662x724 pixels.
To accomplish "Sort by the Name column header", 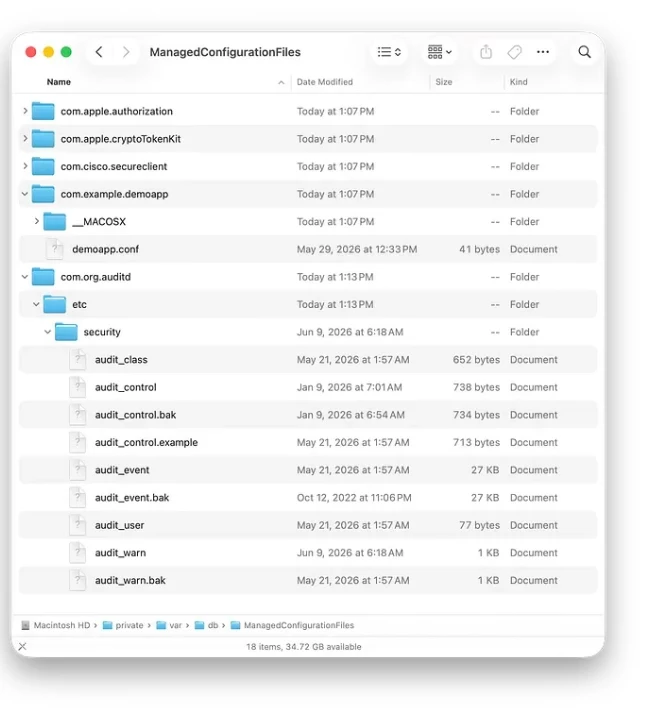I will point(59,82).
